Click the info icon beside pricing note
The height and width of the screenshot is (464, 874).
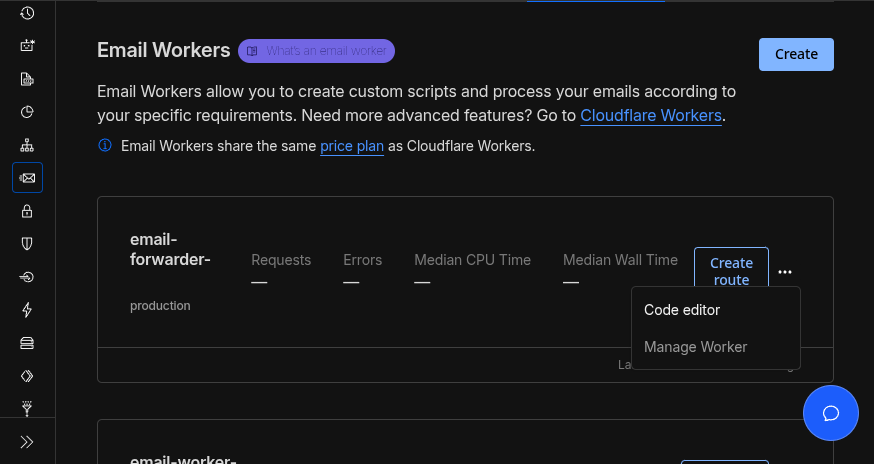point(105,146)
